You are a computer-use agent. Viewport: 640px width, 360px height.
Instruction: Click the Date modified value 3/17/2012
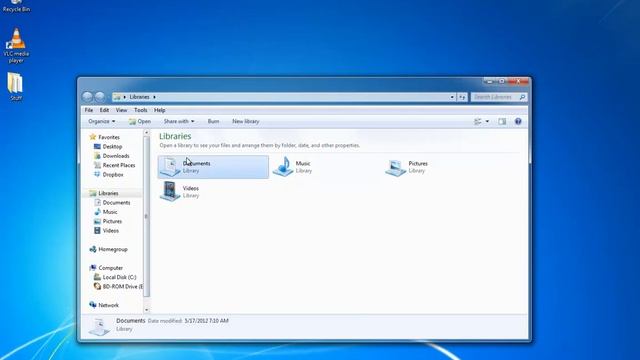click(x=206, y=321)
